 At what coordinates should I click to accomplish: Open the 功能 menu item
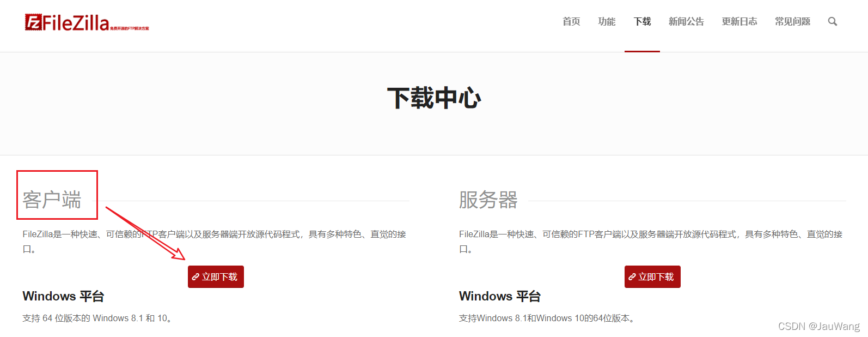pos(607,22)
